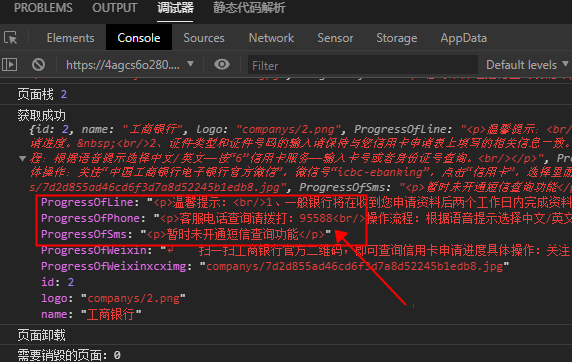Toggle live expression eye icon
572x362 pixels.
tap(222, 65)
